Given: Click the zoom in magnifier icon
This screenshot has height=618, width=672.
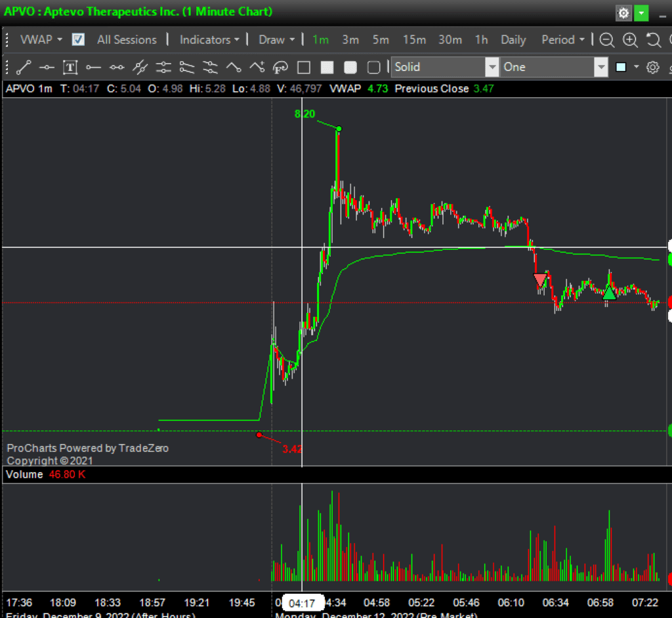Looking at the screenshot, I should pyautogui.click(x=630, y=40).
